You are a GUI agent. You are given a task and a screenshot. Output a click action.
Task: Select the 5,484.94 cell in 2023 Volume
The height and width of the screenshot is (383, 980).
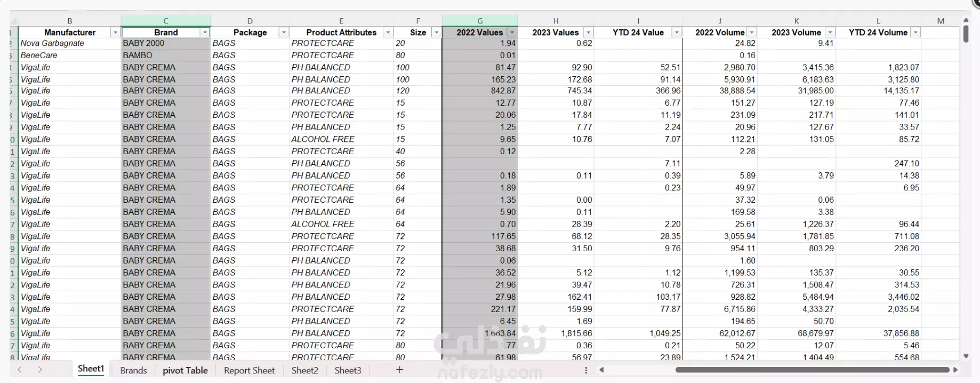pos(797,297)
